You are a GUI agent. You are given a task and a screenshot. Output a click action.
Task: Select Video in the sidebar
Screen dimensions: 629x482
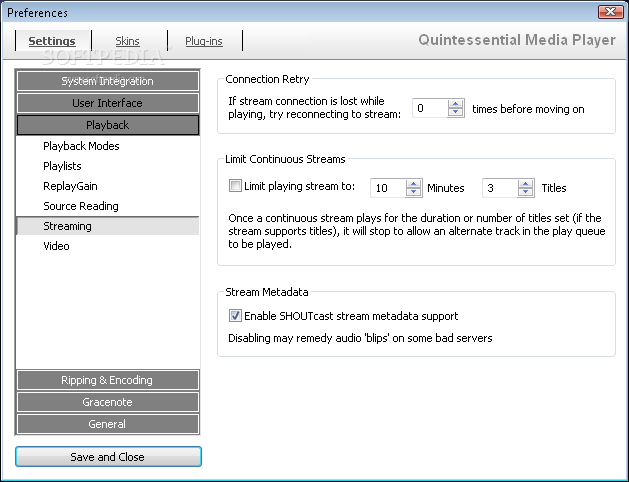click(108, 246)
